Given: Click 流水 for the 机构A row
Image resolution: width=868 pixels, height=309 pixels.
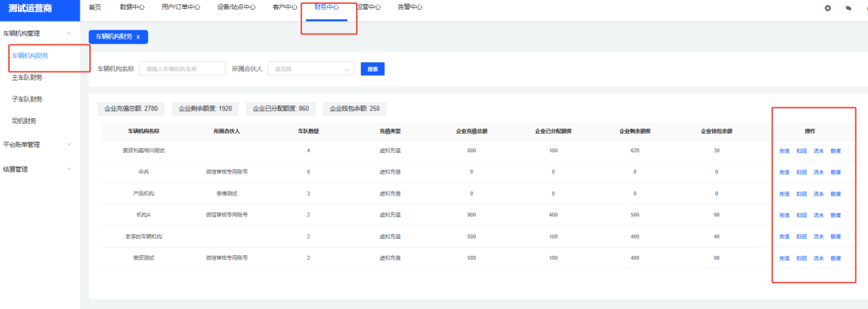Looking at the screenshot, I should click(819, 216).
